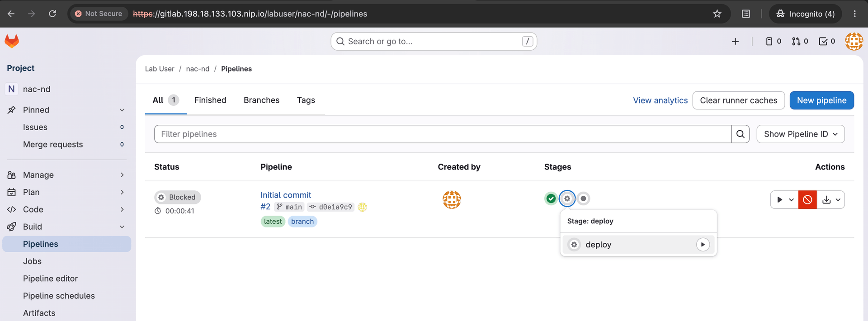Open the View analytics link
Screen dimensions: 868x321
click(x=660, y=100)
